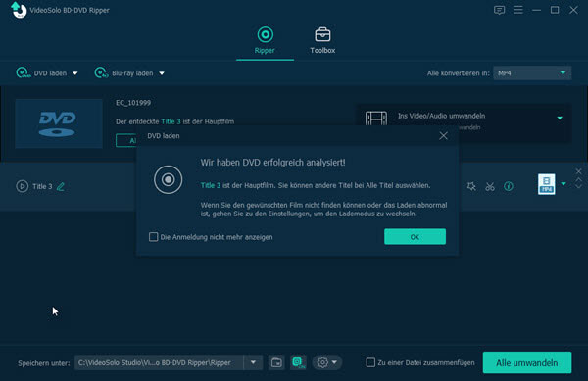Rename Title 3 with the pencil icon
This screenshot has width=588, height=381.
point(61,186)
